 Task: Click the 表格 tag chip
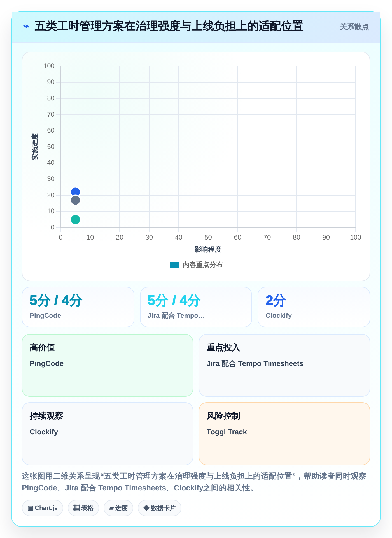coord(83,508)
